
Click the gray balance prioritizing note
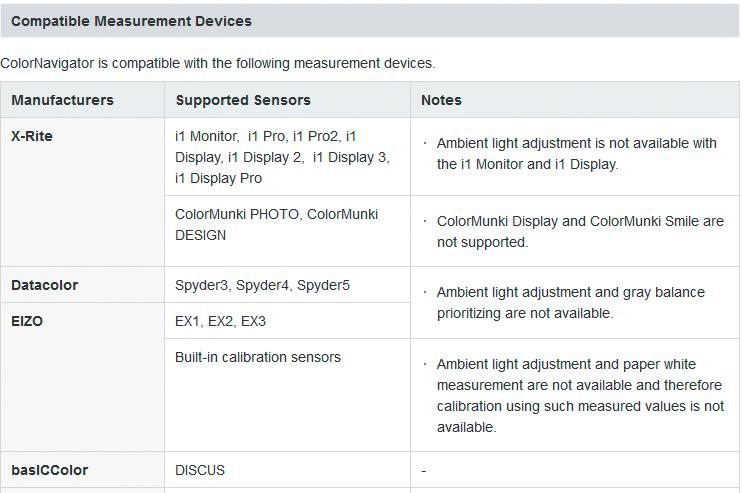(571, 302)
